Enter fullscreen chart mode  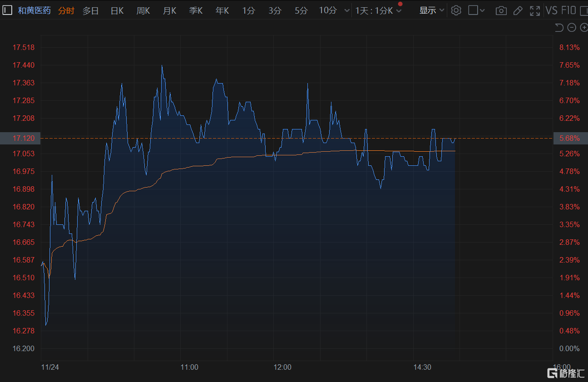(x=535, y=10)
